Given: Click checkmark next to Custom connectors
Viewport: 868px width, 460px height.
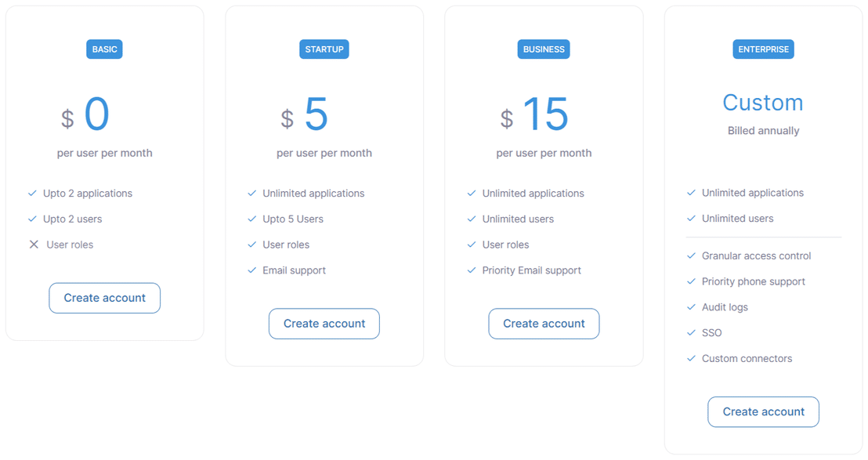Looking at the screenshot, I should pos(691,358).
